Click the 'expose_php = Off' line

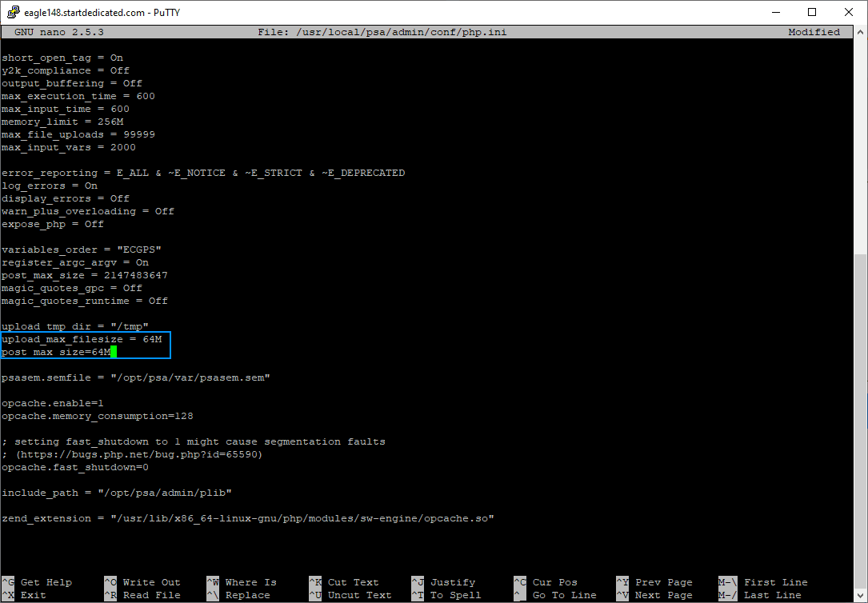click(x=53, y=224)
